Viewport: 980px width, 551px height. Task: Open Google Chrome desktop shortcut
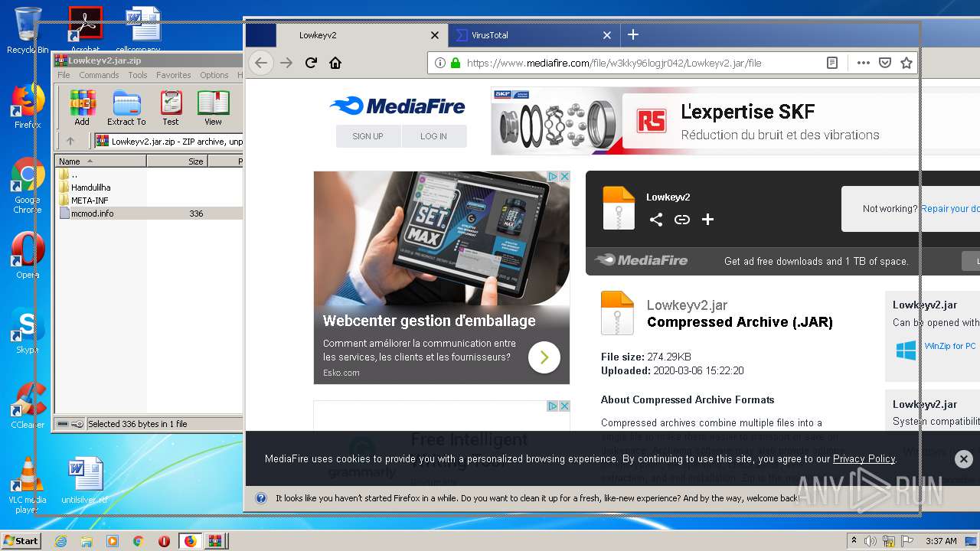28,186
